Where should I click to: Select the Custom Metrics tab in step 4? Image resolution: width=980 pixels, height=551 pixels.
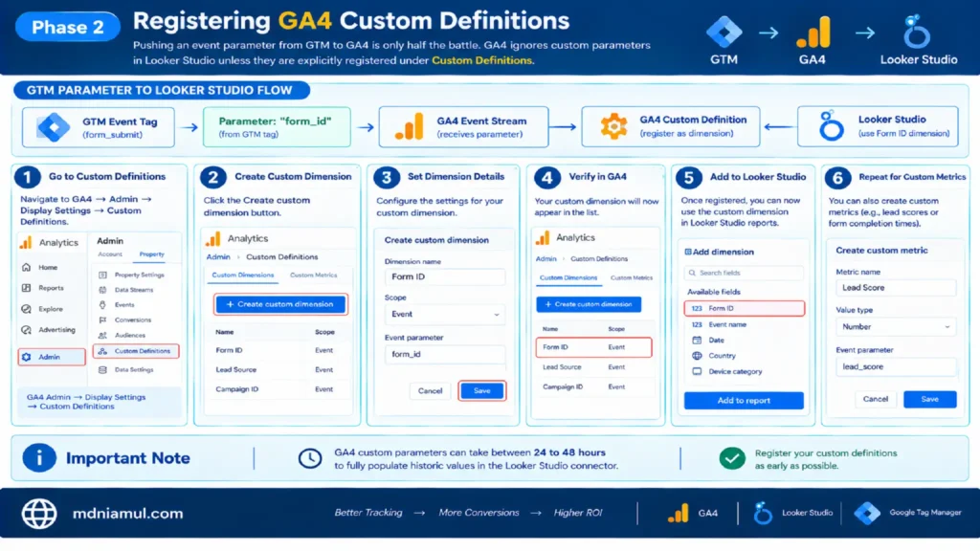(632, 278)
